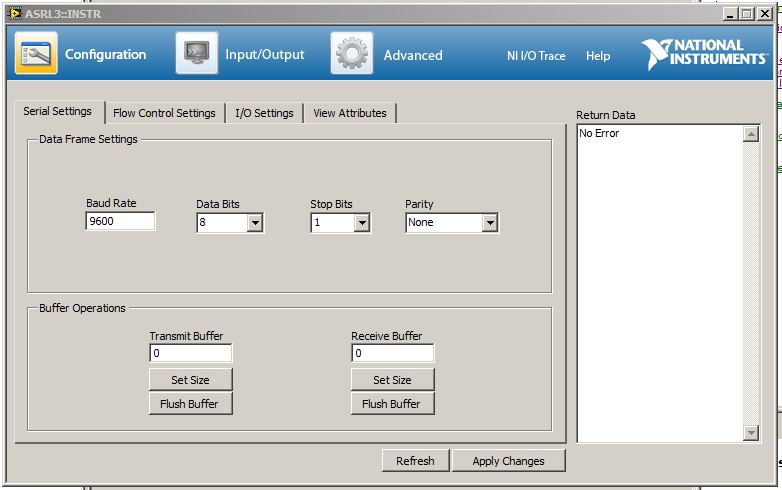Click Set Size under Receive Buffer
Image resolution: width=782 pixels, height=490 pixels.
[392, 380]
